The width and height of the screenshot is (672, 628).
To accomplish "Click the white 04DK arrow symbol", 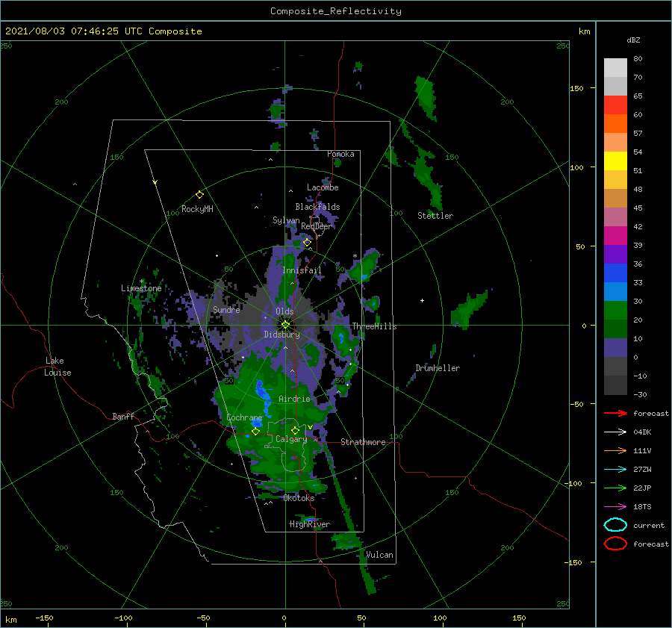I will 615,432.
